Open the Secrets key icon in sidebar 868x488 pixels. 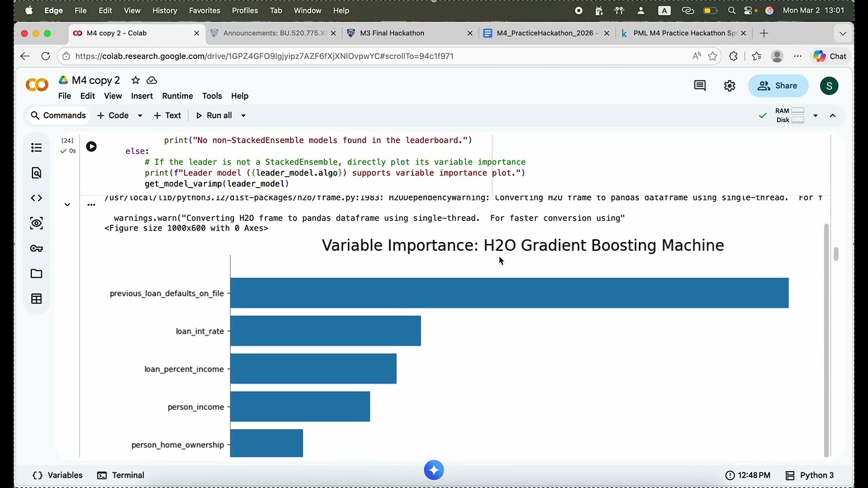click(37, 249)
